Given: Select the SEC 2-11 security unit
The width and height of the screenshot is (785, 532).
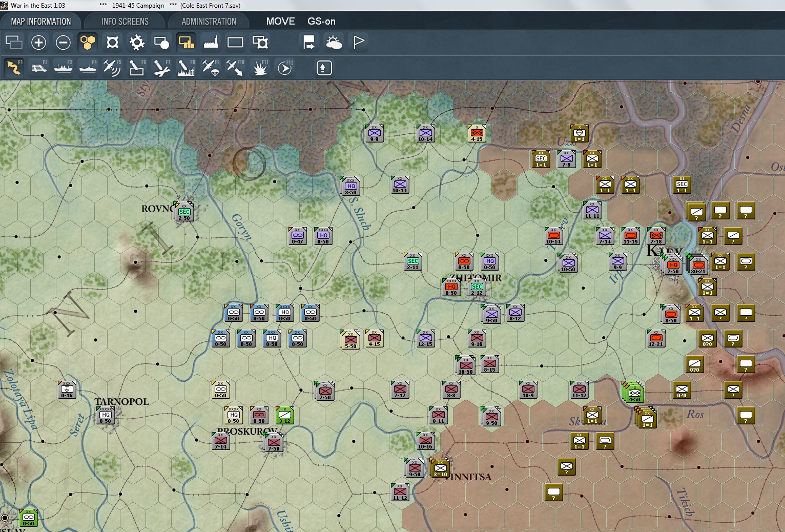Looking at the screenshot, I should click(x=413, y=261).
